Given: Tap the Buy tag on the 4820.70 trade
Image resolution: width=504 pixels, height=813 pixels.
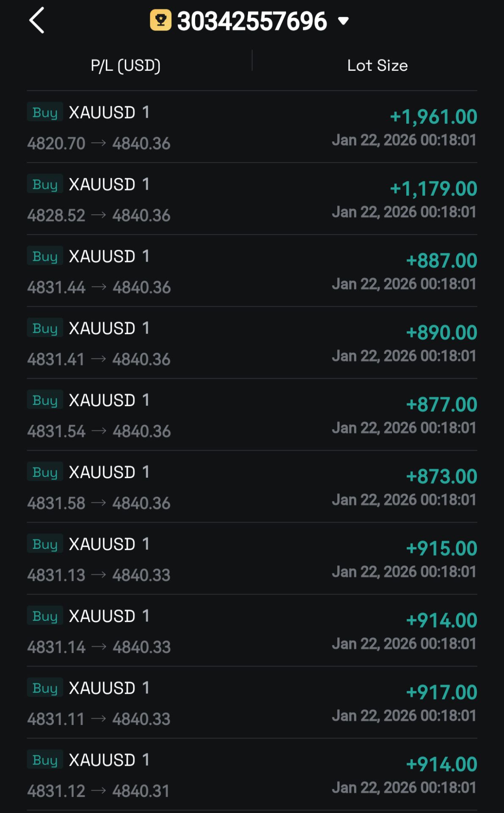Looking at the screenshot, I should tap(45, 112).
